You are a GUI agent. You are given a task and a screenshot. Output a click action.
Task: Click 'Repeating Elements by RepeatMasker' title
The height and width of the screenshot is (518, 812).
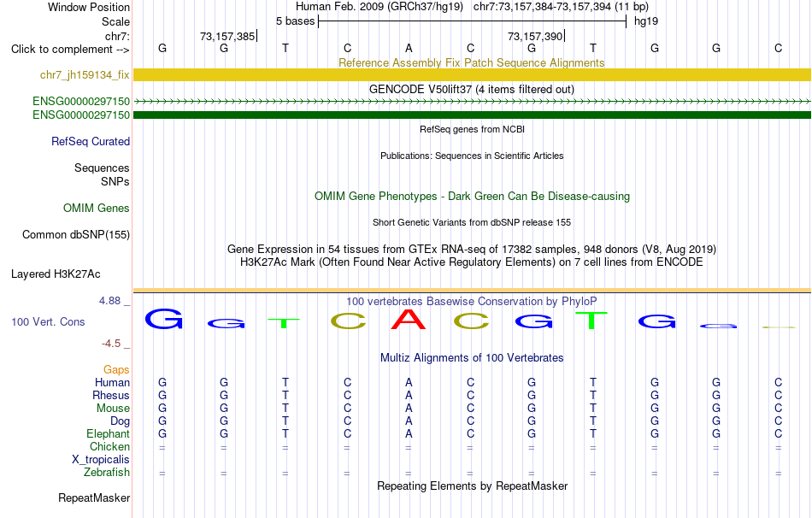[472, 486]
